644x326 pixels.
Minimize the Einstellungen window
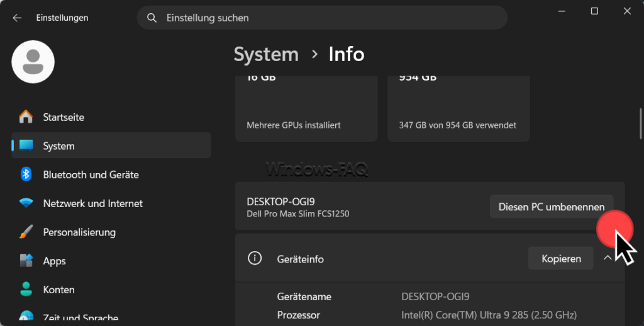[562, 11]
